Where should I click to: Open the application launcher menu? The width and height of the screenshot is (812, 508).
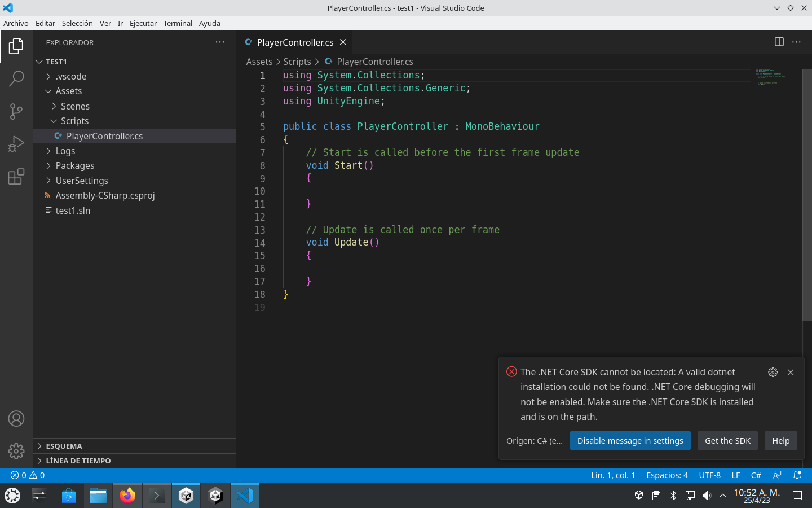coord(12,496)
